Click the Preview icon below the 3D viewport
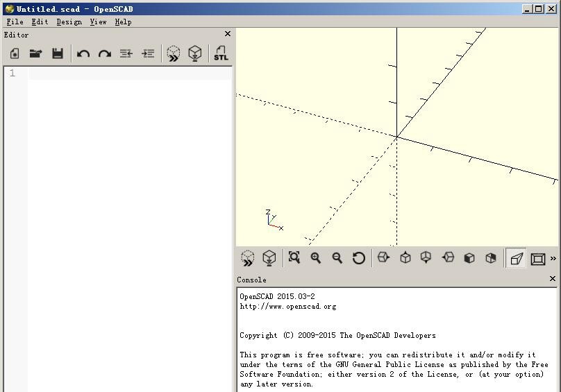Image resolution: width=561 pixels, height=392 pixels. coord(248,258)
